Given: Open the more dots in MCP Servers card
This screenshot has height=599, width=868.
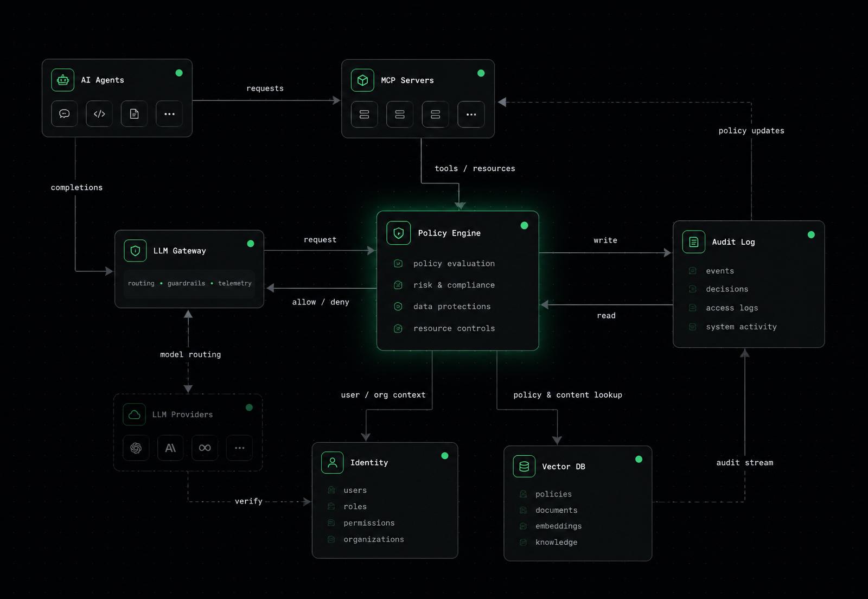Looking at the screenshot, I should point(471,114).
